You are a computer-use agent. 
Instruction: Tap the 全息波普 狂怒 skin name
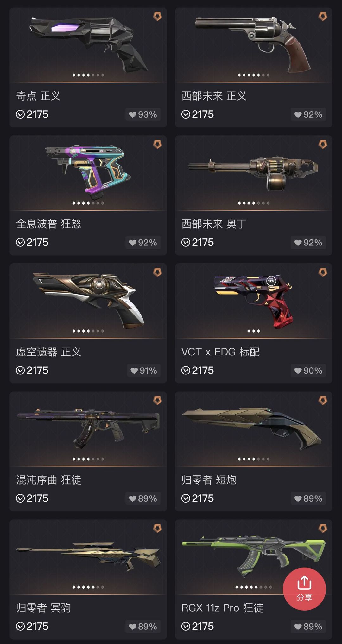49,224
